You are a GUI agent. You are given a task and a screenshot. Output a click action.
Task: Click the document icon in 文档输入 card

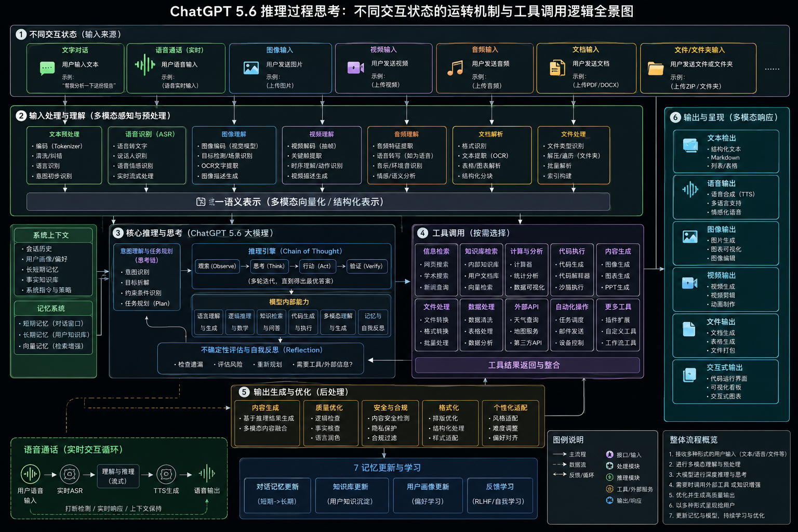[557, 68]
